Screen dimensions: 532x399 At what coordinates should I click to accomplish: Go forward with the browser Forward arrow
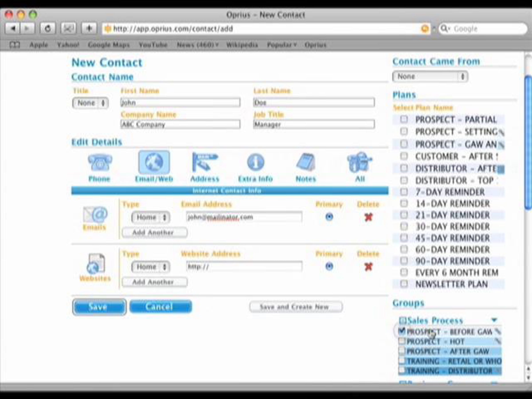click(x=27, y=29)
